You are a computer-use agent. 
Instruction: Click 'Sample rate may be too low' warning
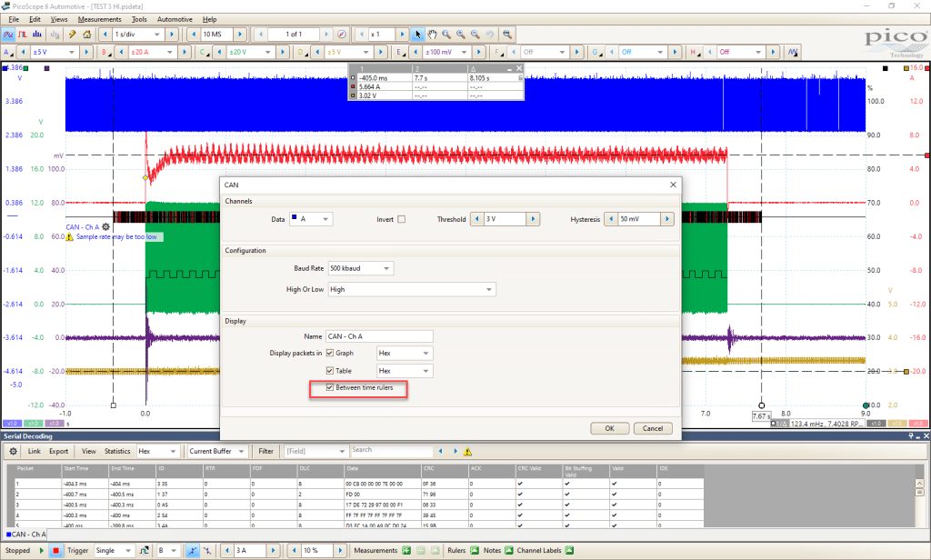[116, 237]
